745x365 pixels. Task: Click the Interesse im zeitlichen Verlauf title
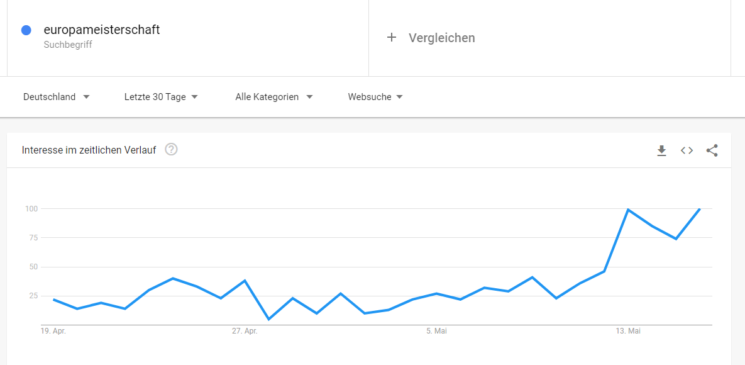click(x=89, y=150)
